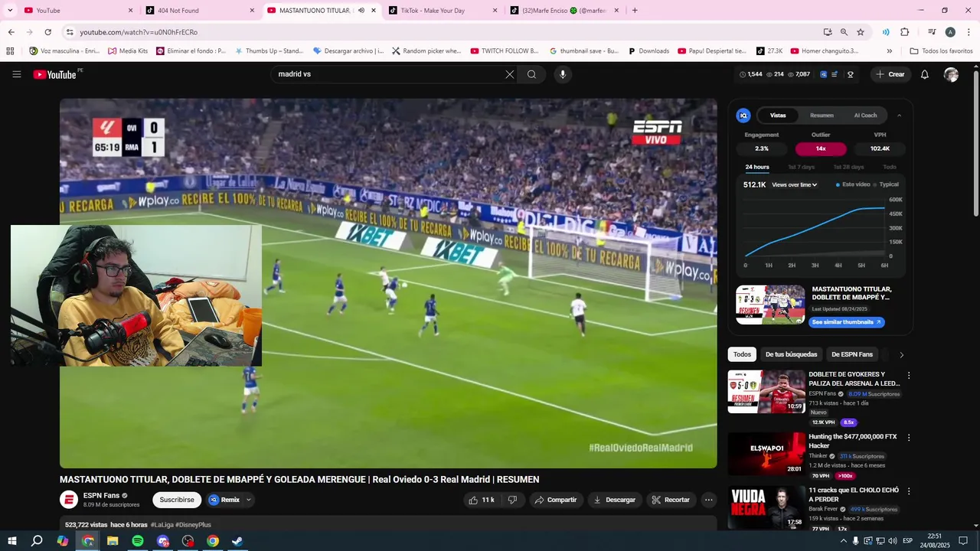Open options for Hunting the FTX Hacker video
The width and height of the screenshot is (980, 551).
pos(909,438)
